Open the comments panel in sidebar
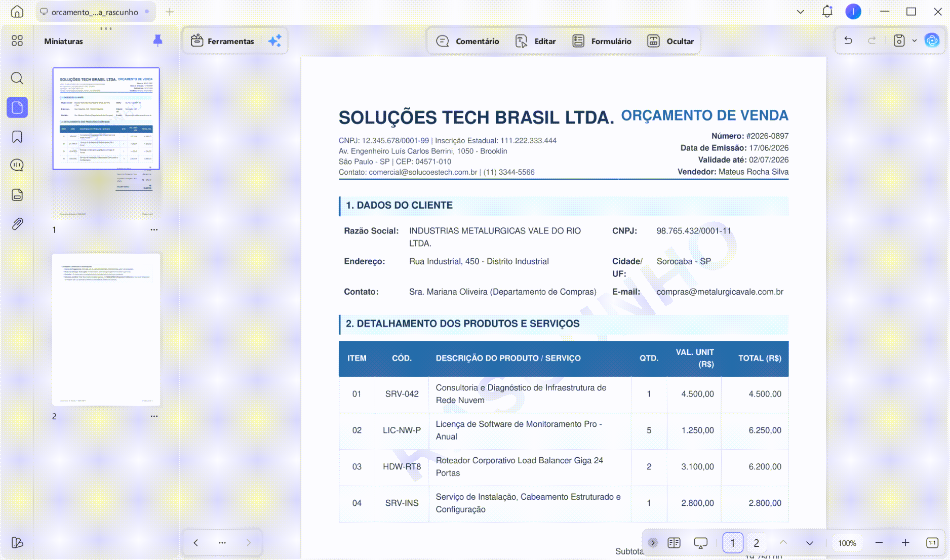 17,165
